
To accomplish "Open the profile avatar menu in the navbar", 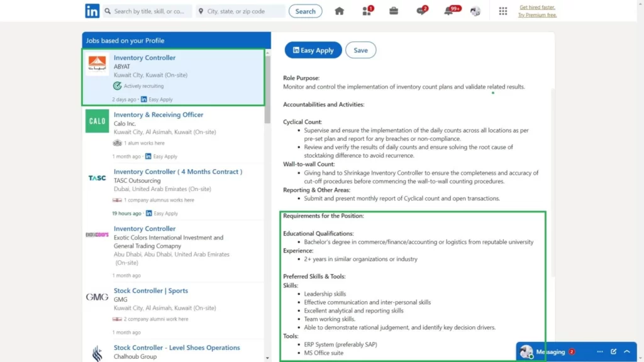I will 475,11.
